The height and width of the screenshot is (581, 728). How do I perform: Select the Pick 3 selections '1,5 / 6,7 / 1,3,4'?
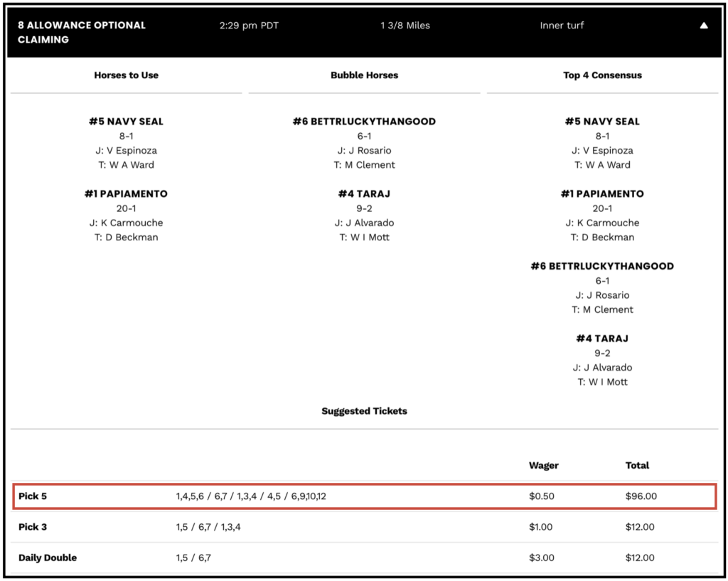[x=208, y=527]
